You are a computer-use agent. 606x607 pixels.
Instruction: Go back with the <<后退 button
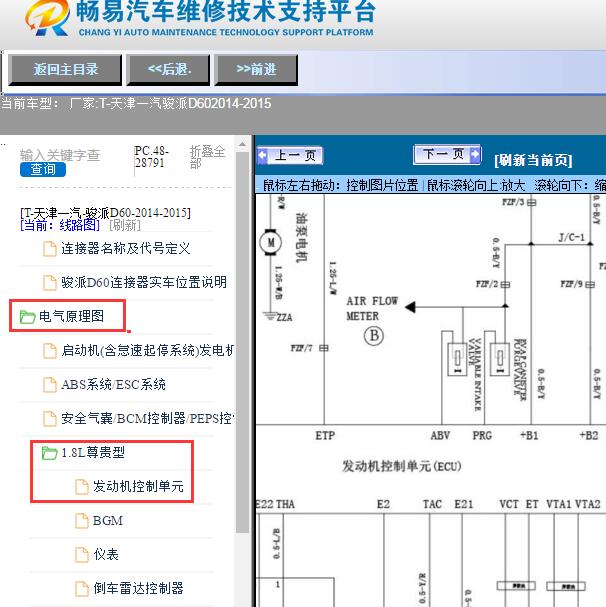(168, 70)
